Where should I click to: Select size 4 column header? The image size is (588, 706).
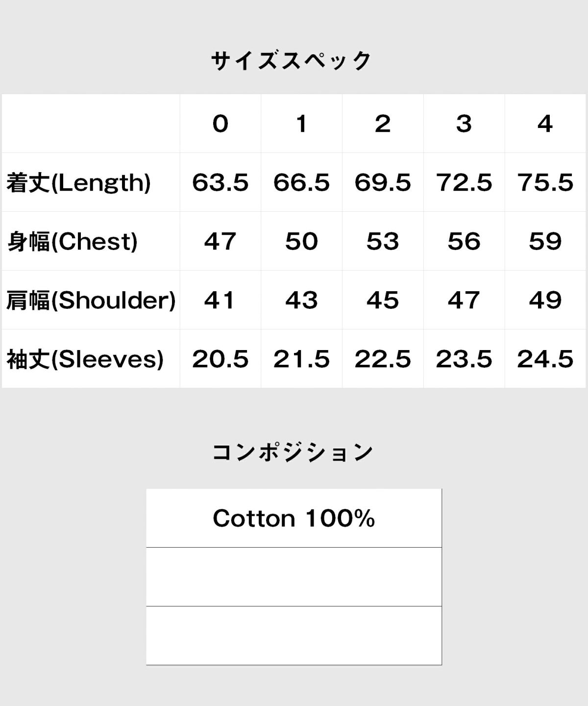point(545,124)
